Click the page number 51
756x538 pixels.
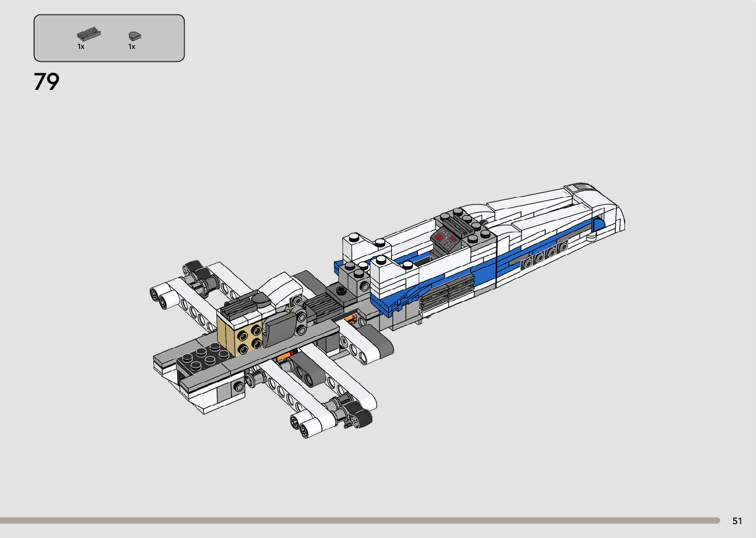pos(737,521)
